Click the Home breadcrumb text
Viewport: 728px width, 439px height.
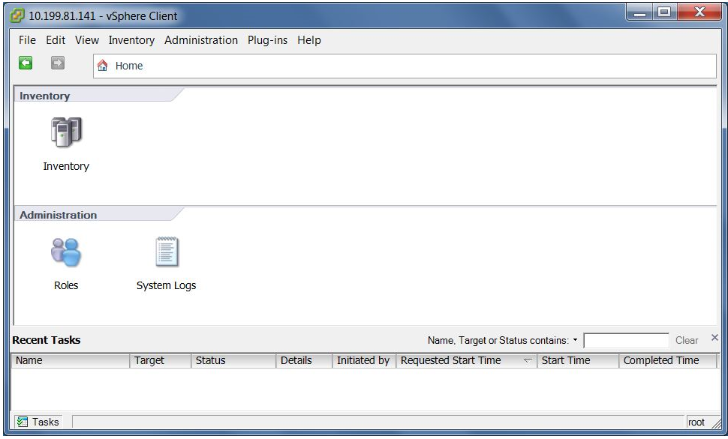click(129, 66)
